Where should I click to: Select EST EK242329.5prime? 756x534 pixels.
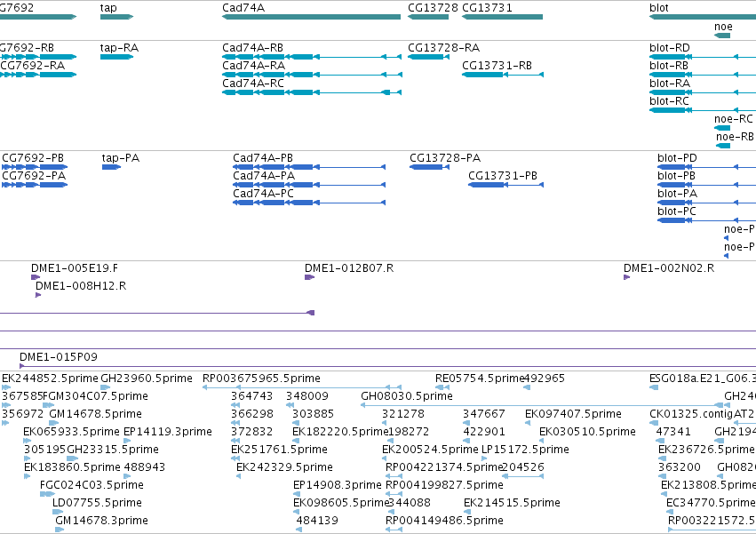[x=284, y=467]
